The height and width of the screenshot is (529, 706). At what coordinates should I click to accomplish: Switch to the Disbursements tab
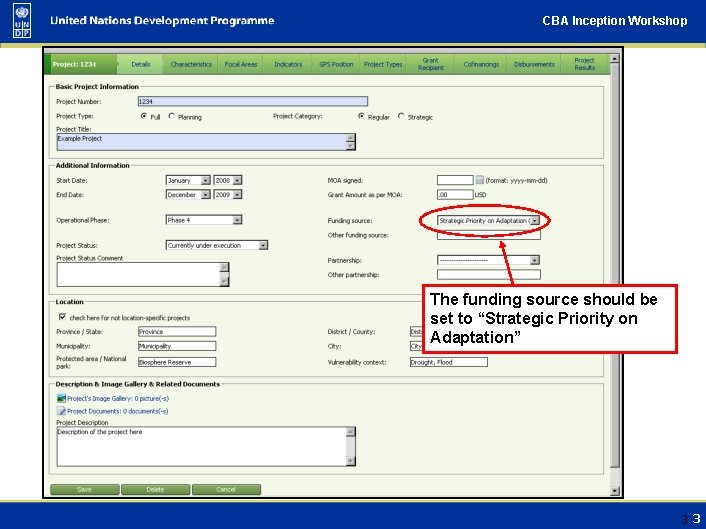click(534, 64)
